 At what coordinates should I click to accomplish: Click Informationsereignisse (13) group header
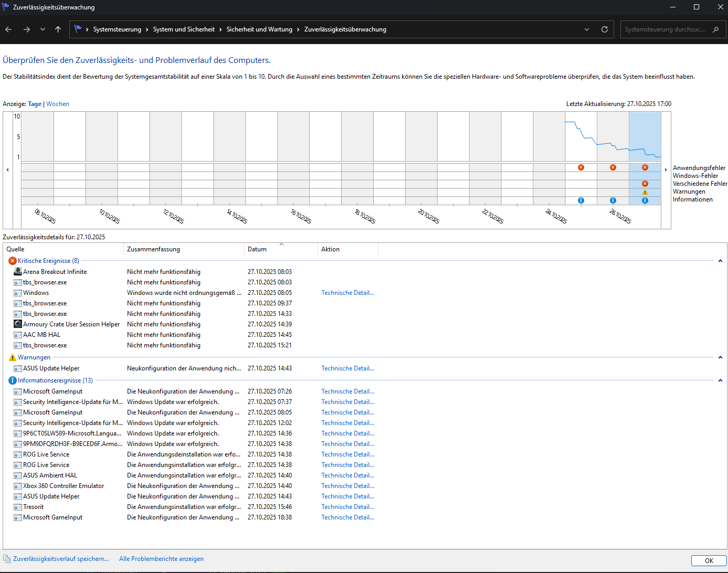pyautogui.click(x=55, y=380)
